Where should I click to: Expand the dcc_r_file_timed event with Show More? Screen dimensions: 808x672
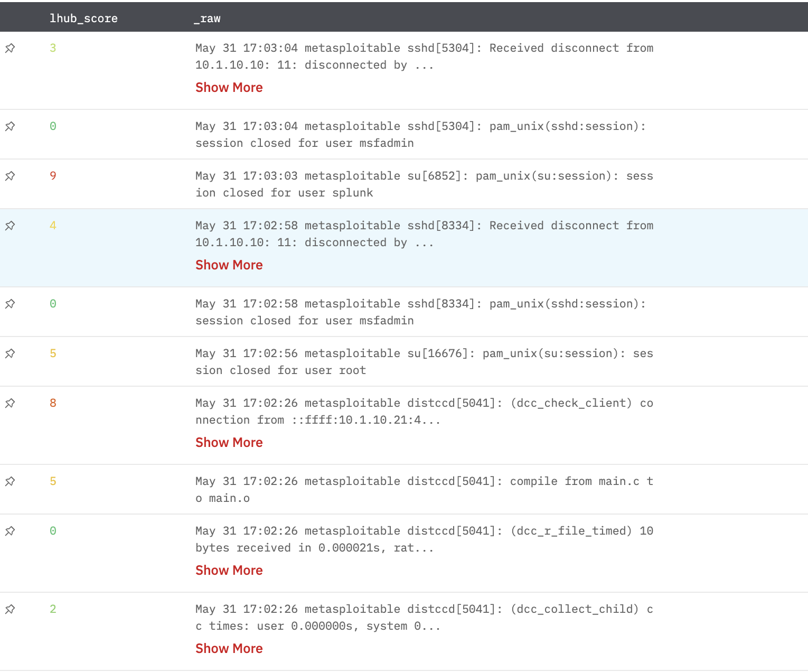pos(229,570)
